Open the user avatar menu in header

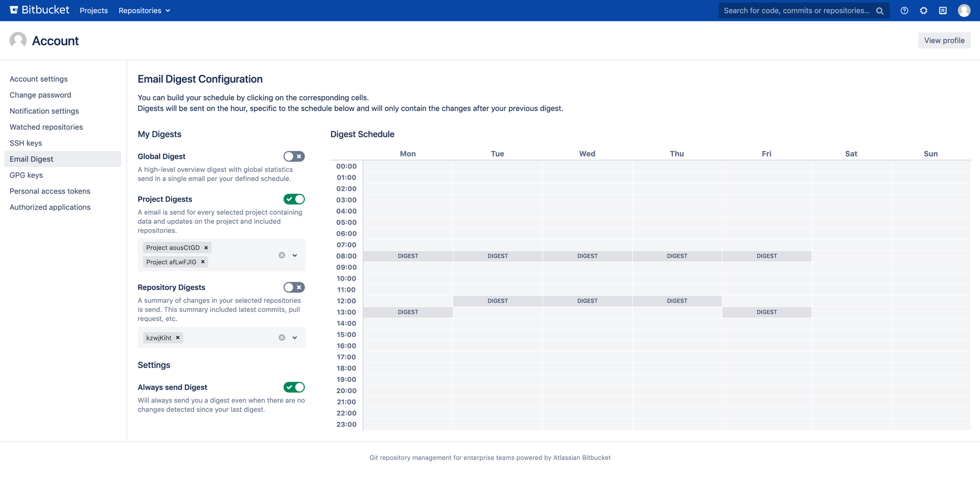coord(964,11)
